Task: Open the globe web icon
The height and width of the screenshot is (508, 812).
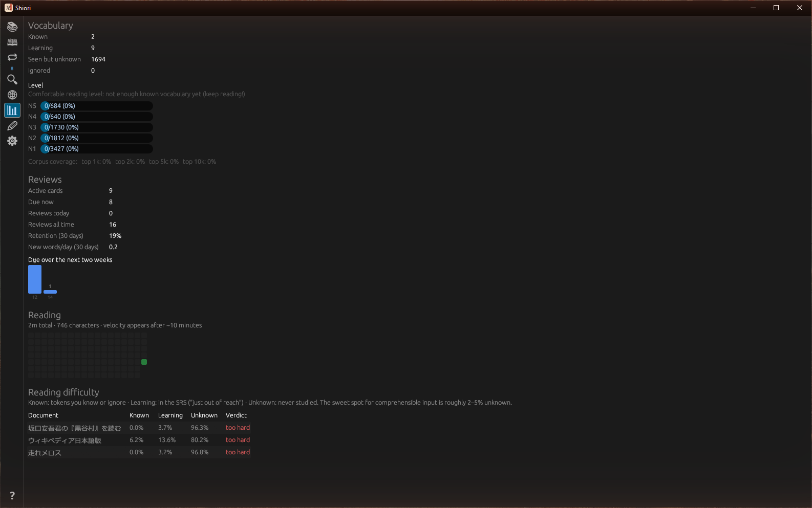Action: [x=12, y=95]
